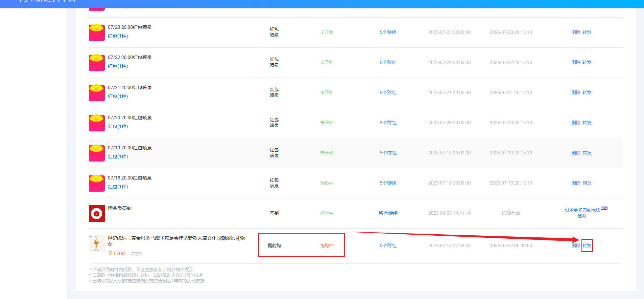Forward the 07/18 20:00 红包喷泉 activity
This screenshot has width=644, height=299.
[587, 183]
